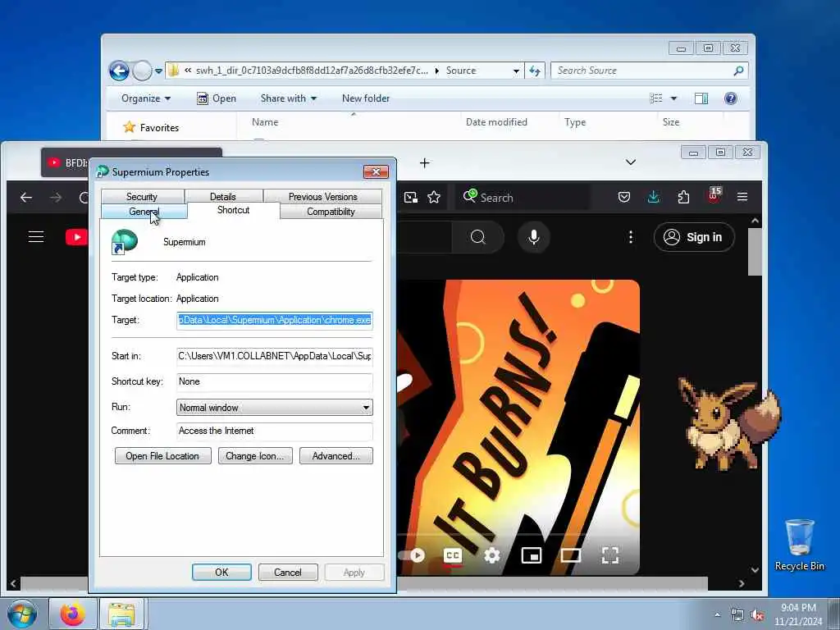
Task: Click the Firefox horizontal scrollbar
Action: (x=363, y=583)
